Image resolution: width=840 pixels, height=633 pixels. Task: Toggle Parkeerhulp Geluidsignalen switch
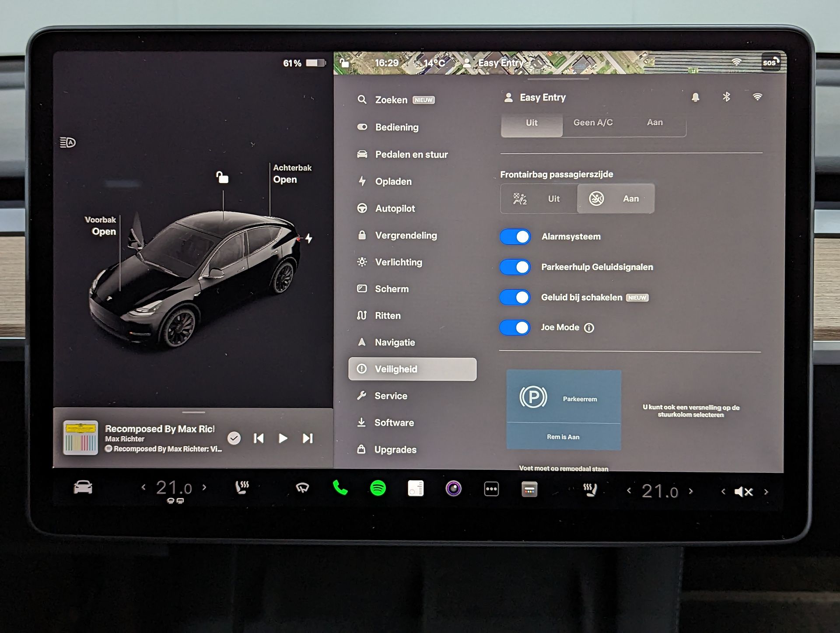[515, 267]
